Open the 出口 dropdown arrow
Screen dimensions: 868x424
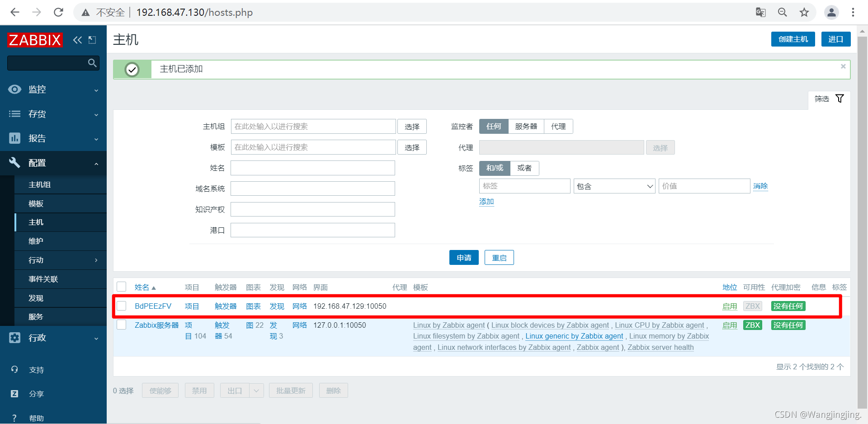pos(256,391)
